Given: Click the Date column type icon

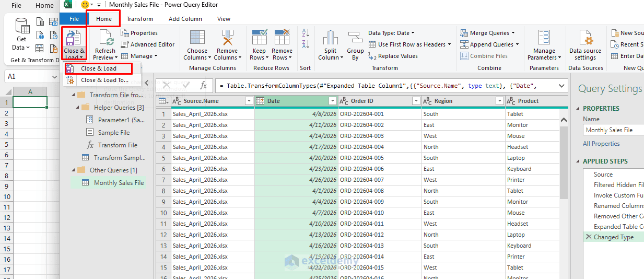Looking at the screenshot, I should coord(260,101).
